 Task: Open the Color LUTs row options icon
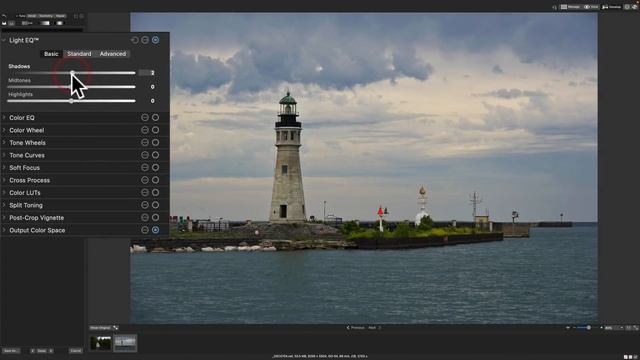[145, 193]
